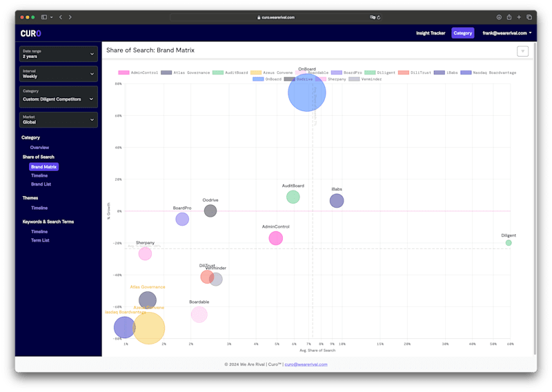Image resolution: width=552 pixels, height=392 pixels.
Task: Toggle AdminControl series in the chart legend
Action: pyautogui.click(x=138, y=72)
